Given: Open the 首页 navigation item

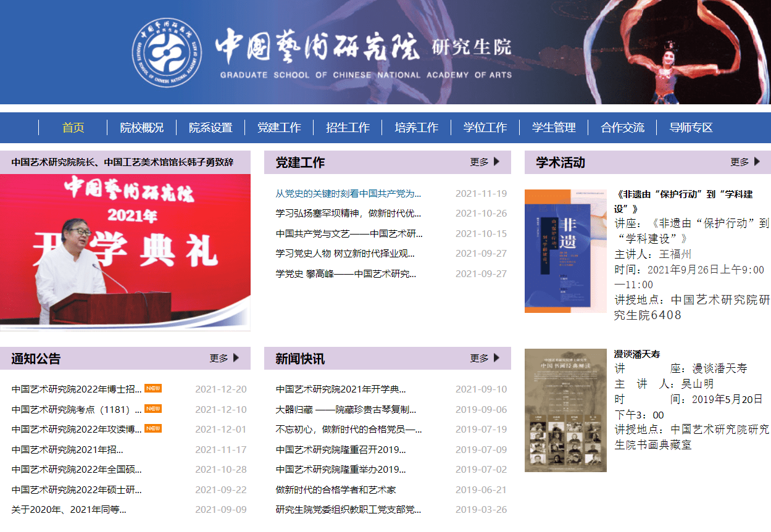Looking at the screenshot, I should (x=73, y=128).
